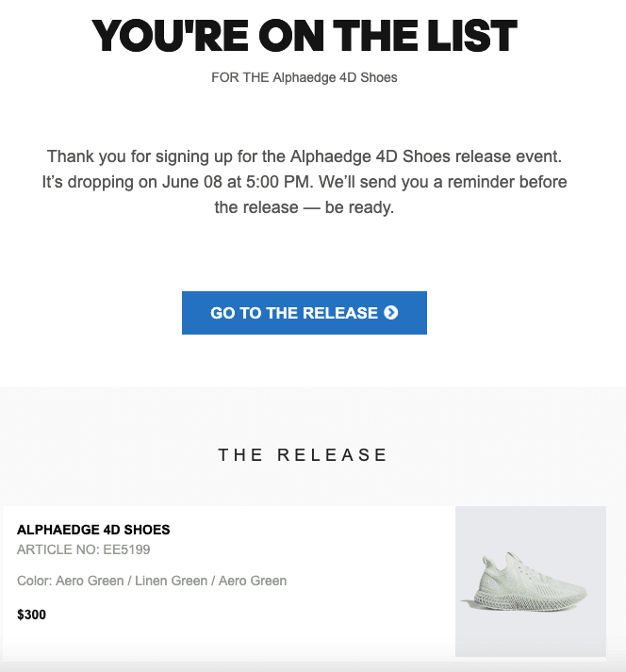Click the last Aero Green color name
This screenshot has height=672, width=626.
pos(253,581)
